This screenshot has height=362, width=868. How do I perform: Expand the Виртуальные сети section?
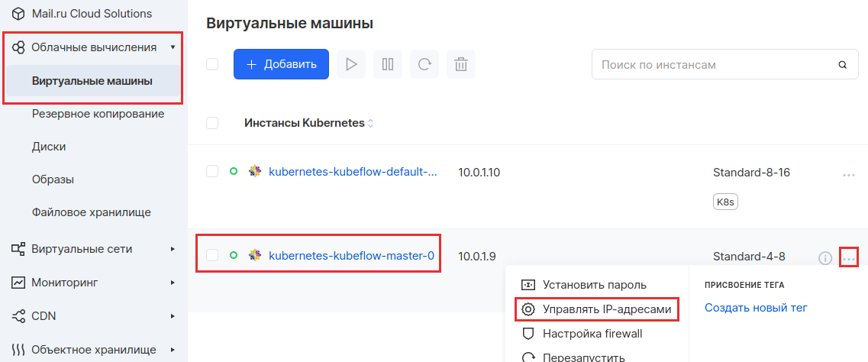173,249
